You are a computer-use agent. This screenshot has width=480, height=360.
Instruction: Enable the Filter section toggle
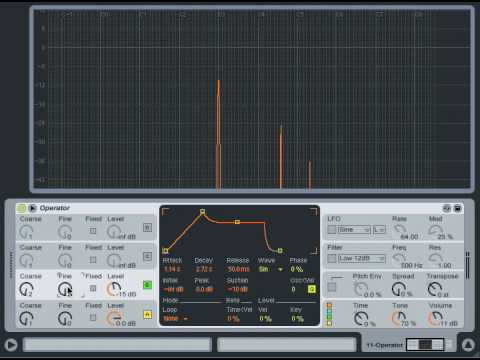[x=332, y=258]
